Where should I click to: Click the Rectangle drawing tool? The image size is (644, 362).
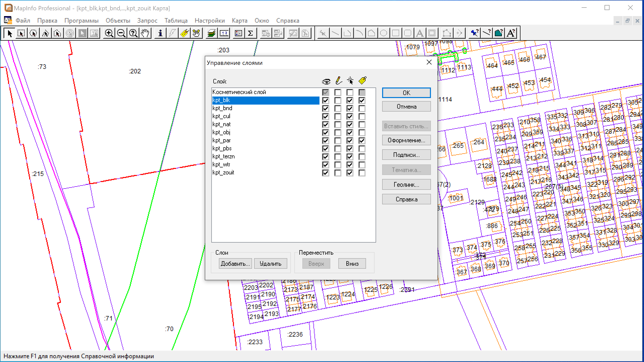pos(395,33)
